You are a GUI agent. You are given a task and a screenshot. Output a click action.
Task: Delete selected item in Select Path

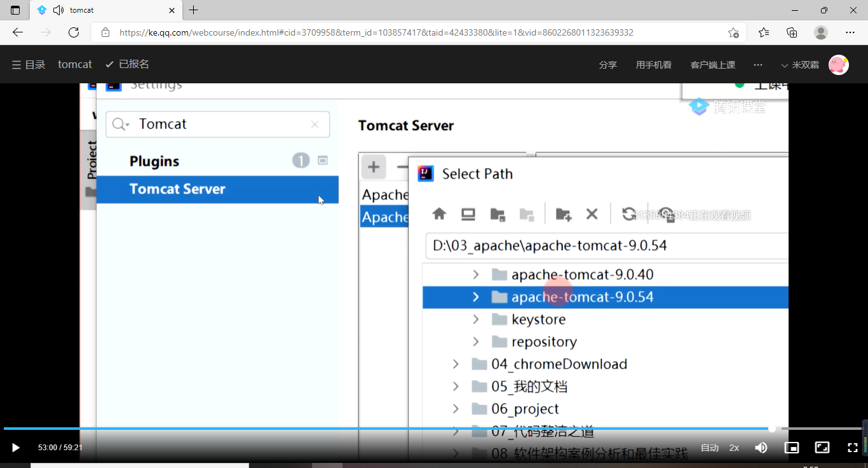click(592, 214)
